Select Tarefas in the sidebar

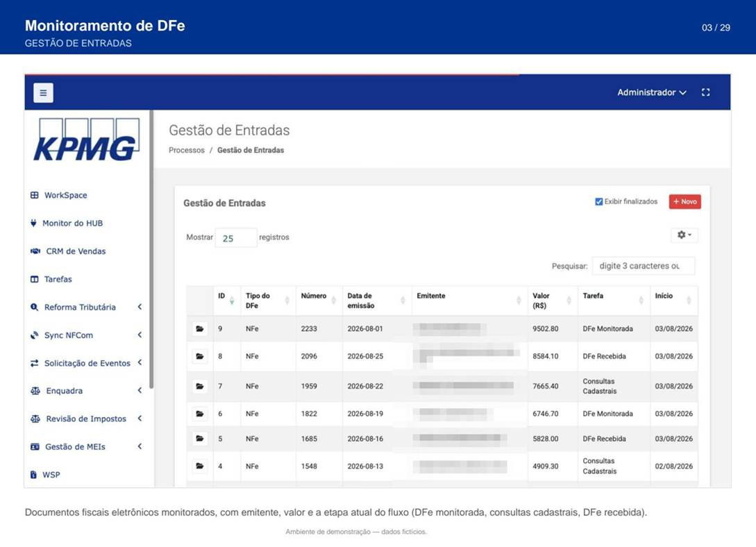pyautogui.click(x=51, y=279)
